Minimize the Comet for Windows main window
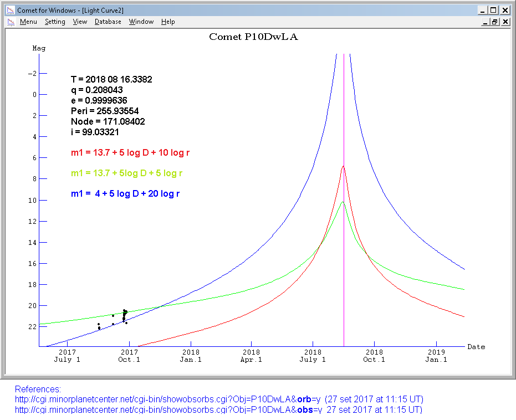 pyautogui.click(x=482, y=10)
